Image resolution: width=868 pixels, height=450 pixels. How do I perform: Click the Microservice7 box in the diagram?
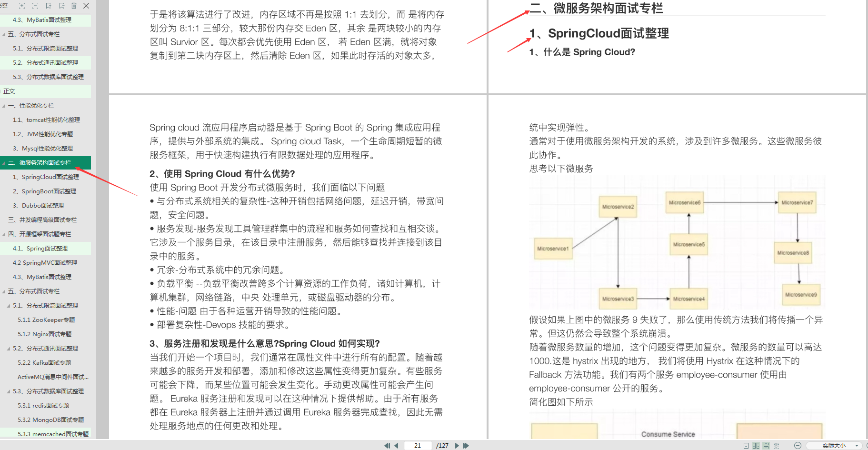point(797,202)
